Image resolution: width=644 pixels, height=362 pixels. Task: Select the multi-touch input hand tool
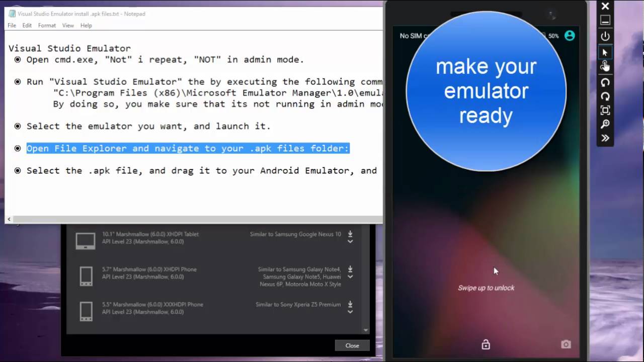pyautogui.click(x=605, y=66)
